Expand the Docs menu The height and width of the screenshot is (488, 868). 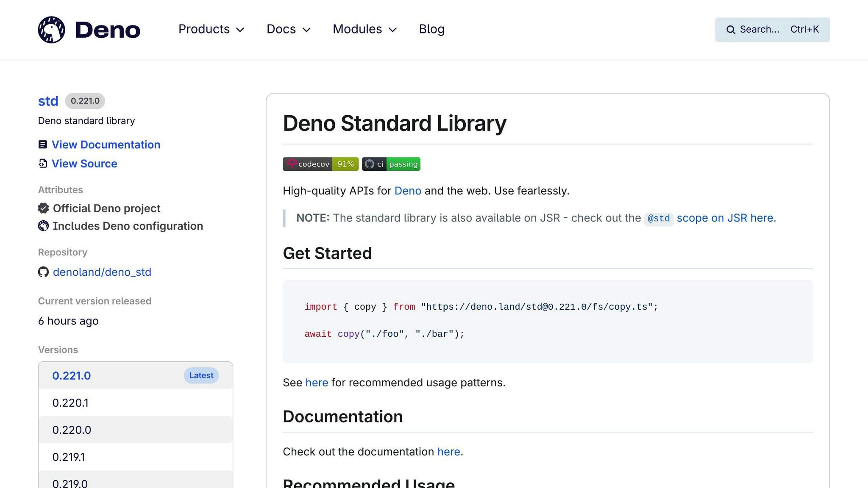point(288,29)
